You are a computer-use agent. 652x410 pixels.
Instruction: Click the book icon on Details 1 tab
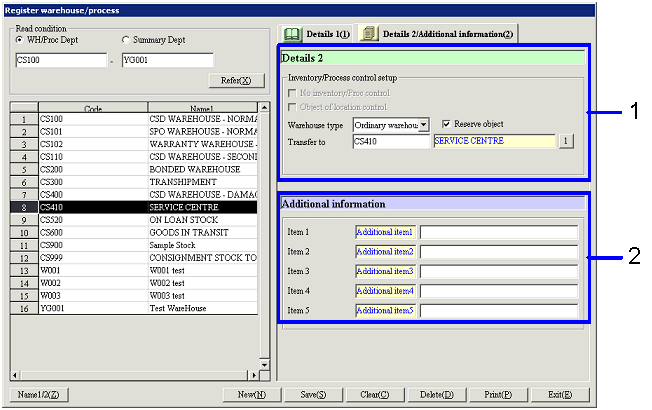tap(292, 33)
